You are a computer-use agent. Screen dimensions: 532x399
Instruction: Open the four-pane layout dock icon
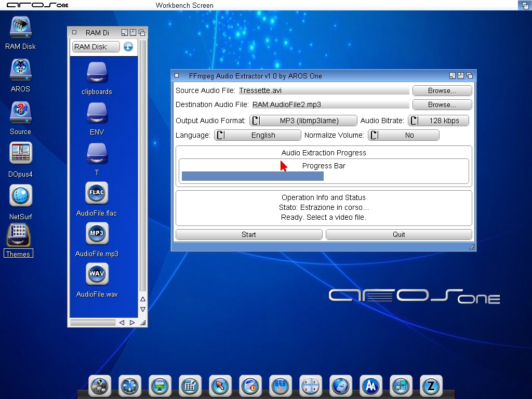311,386
